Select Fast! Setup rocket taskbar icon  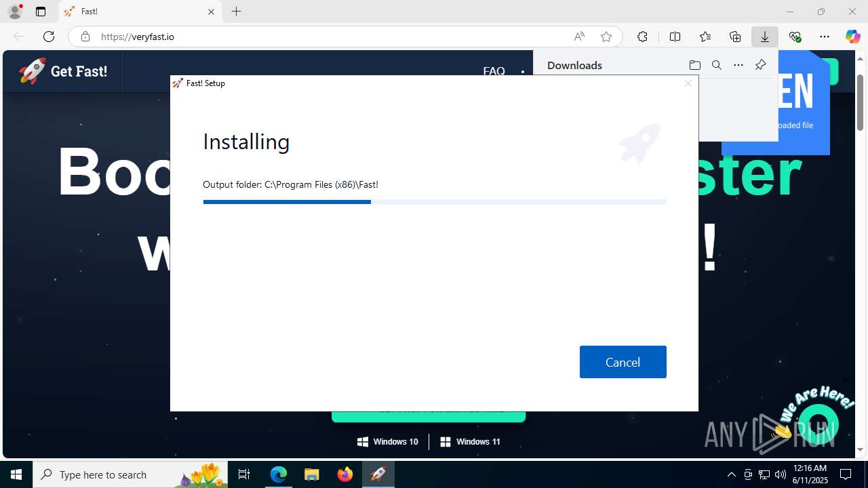pyautogui.click(x=378, y=474)
